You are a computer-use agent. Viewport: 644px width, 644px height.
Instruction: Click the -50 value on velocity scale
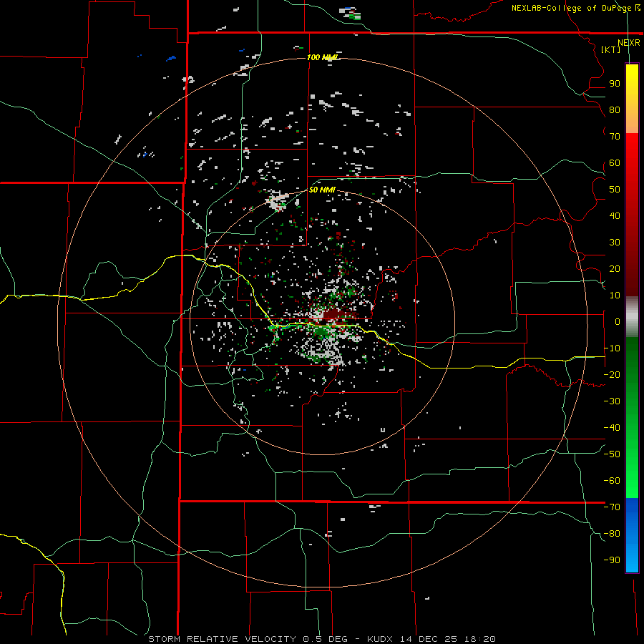pos(612,454)
